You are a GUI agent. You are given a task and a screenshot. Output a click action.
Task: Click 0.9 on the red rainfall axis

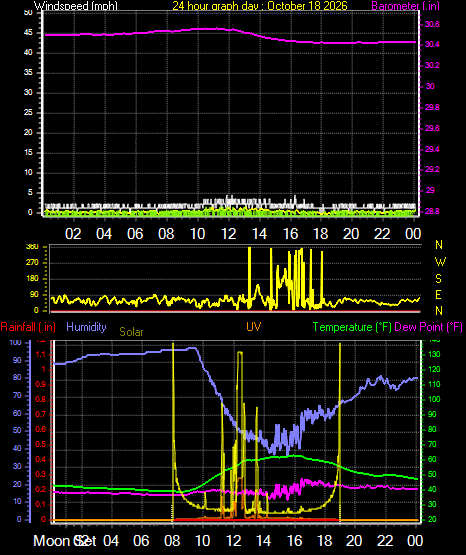point(41,384)
